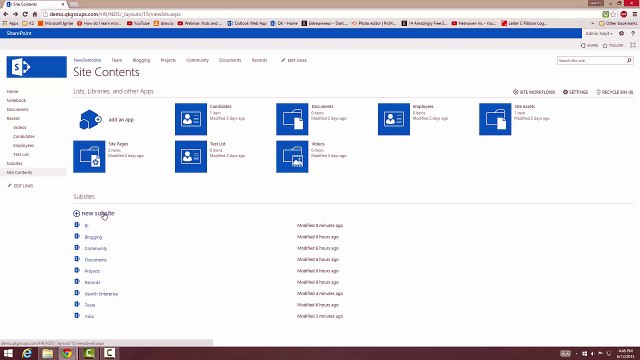Viewport: 640px width, 360px height.
Task: Open the Search Enterprise subsite link
Action: [x=101, y=294]
